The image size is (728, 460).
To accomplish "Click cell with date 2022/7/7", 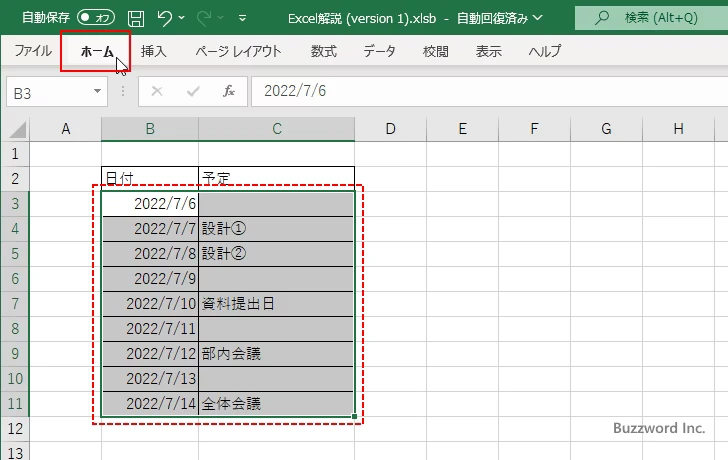I will (150, 229).
